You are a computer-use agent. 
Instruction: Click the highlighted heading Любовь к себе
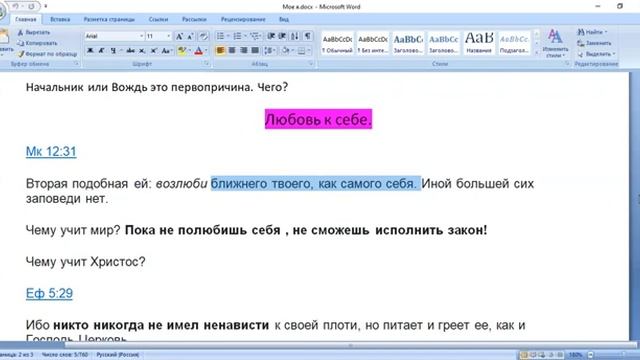318,119
